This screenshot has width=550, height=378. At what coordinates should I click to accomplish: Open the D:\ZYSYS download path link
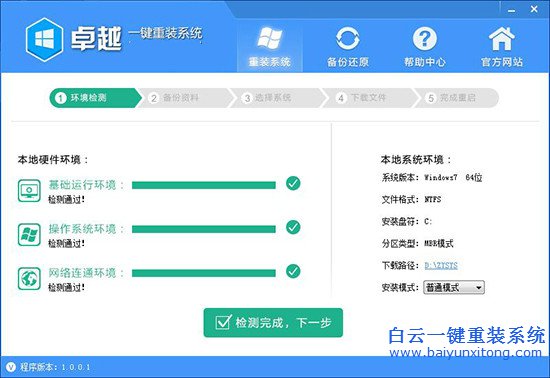click(441, 265)
